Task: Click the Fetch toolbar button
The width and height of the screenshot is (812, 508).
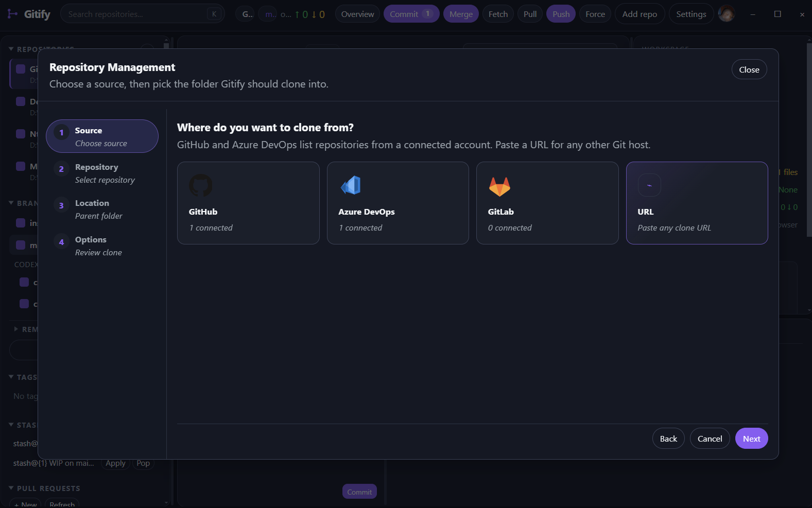Action: pyautogui.click(x=498, y=14)
